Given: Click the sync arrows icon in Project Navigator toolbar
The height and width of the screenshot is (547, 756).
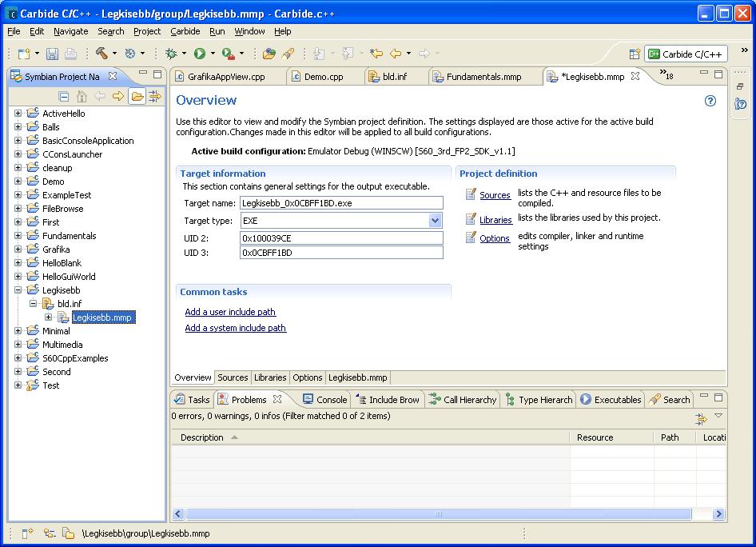Looking at the screenshot, I should tap(155, 97).
